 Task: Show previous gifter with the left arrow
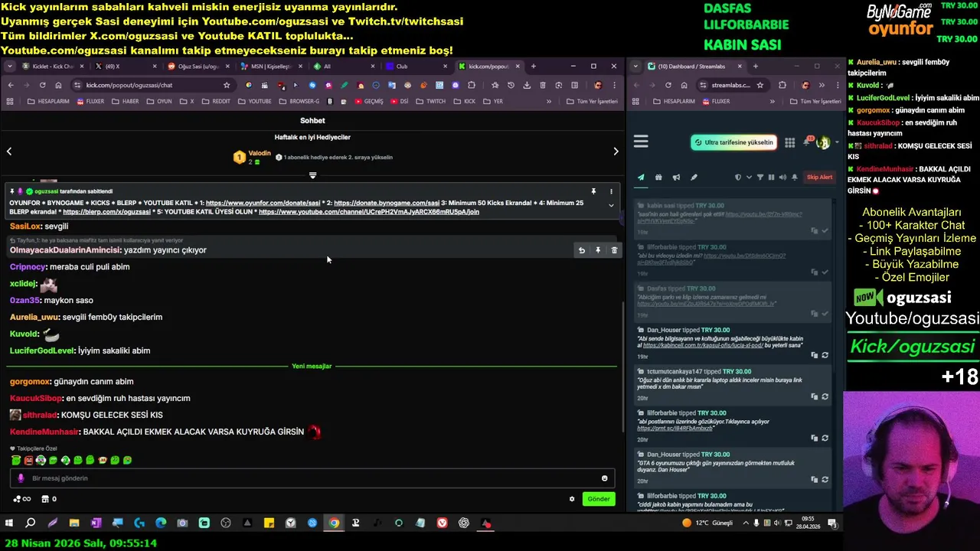9,152
